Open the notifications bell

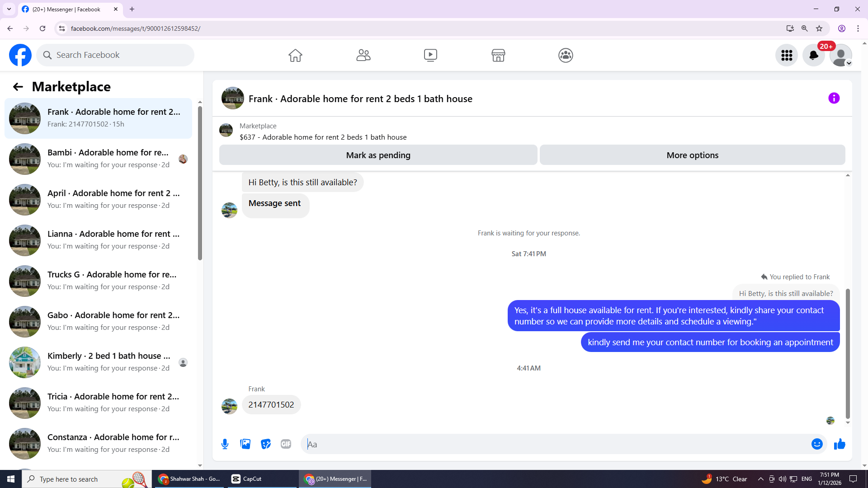tap(813, 55)
